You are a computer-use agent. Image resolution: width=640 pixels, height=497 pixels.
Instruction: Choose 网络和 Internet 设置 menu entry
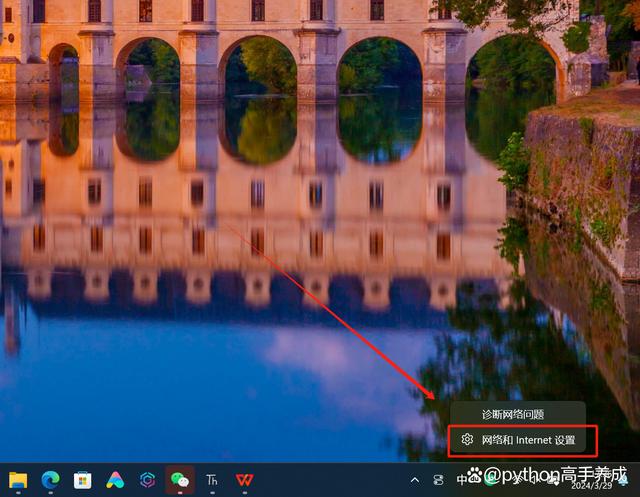(528, 440)
